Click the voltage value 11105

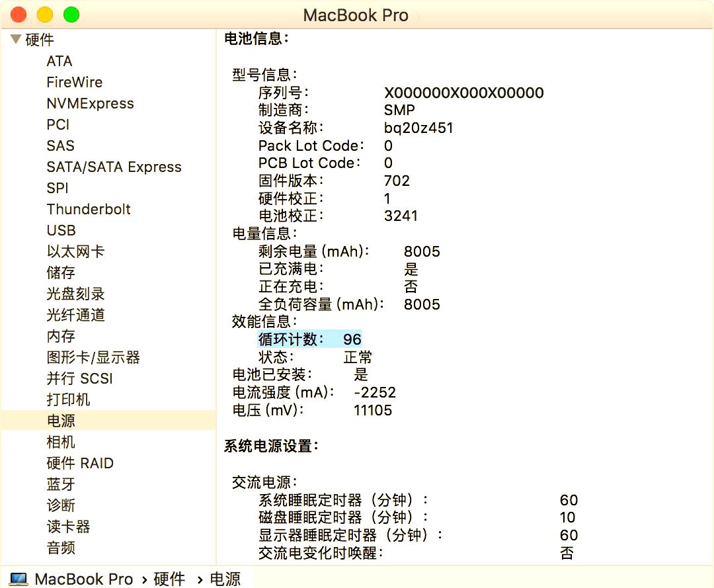373,410
